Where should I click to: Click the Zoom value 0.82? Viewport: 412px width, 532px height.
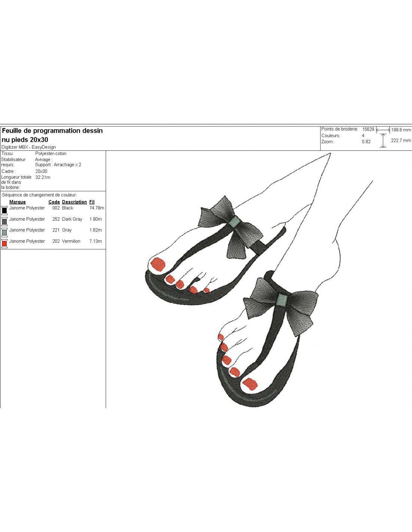(x=366, y=142)
